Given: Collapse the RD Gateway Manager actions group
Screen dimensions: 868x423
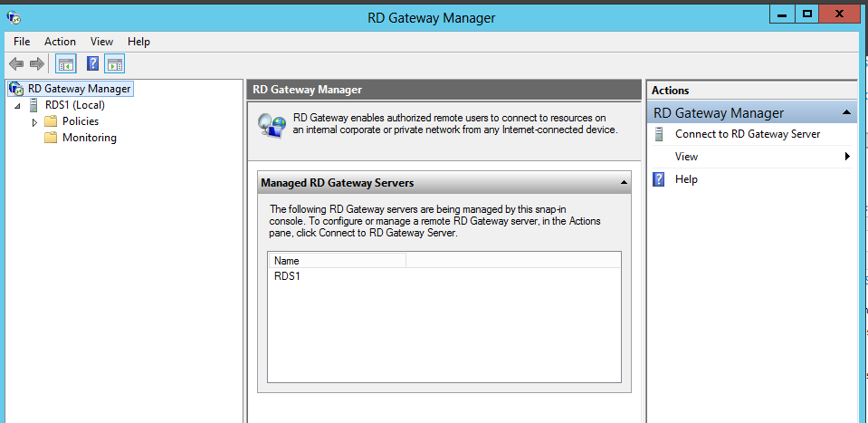Looking at the screenshot, I should click(846, 112).
